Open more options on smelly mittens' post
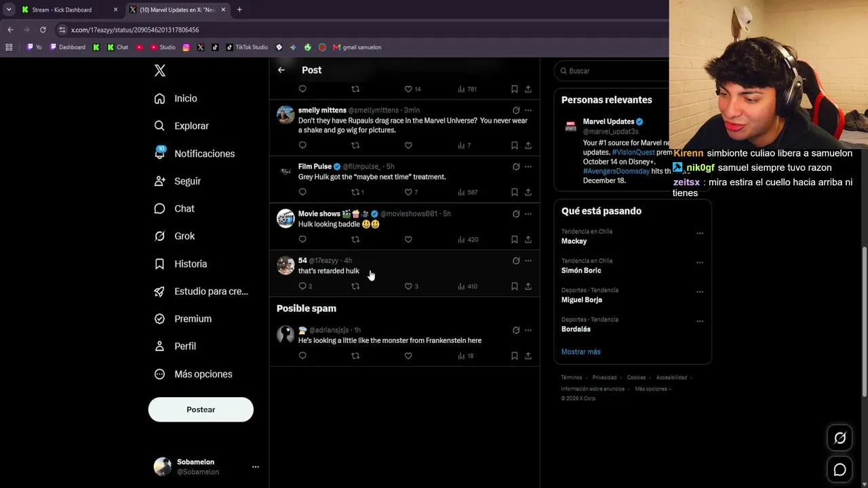Image resolution: width=868 pixels, height=488 pixels. [x=528, y=110]
